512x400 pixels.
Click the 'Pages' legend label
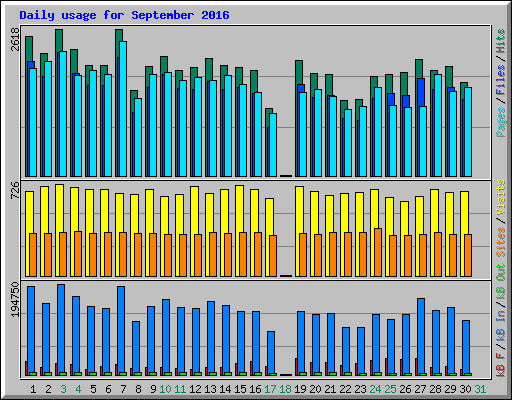[x=501, y=122]
